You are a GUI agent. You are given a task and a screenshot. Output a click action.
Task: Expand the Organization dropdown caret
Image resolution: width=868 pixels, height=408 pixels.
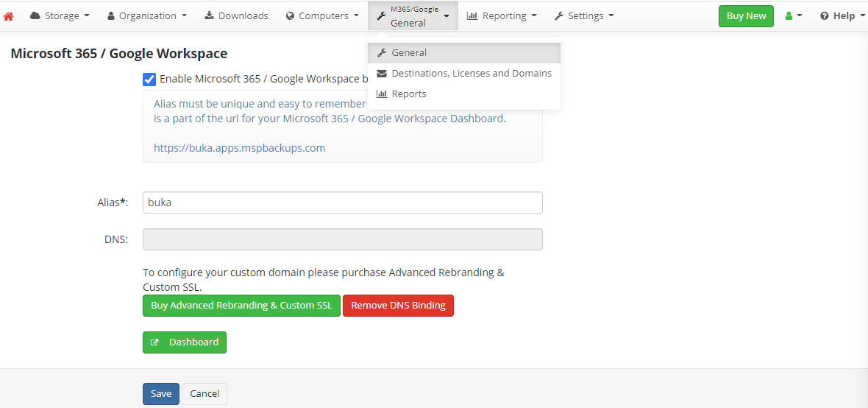(184, 16)
